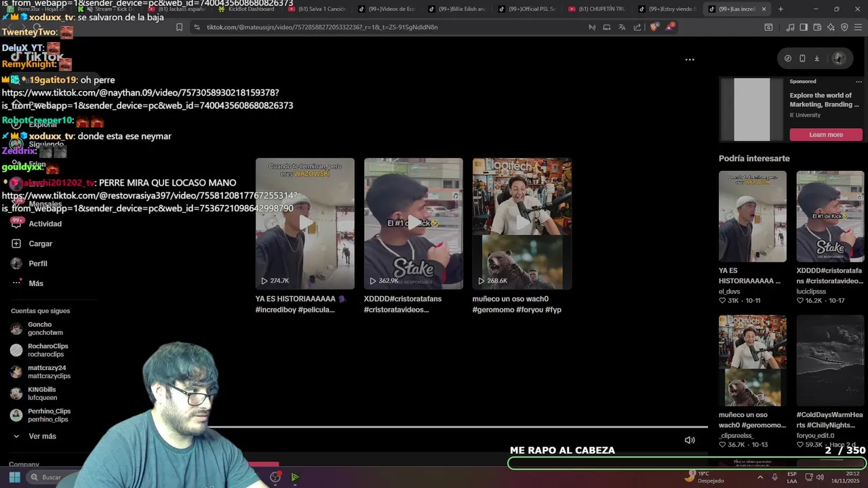Viewport: 868px width, 488px height.
Task: Switch to the Billie Eilish TikTok tab
Action: (456, 9)
